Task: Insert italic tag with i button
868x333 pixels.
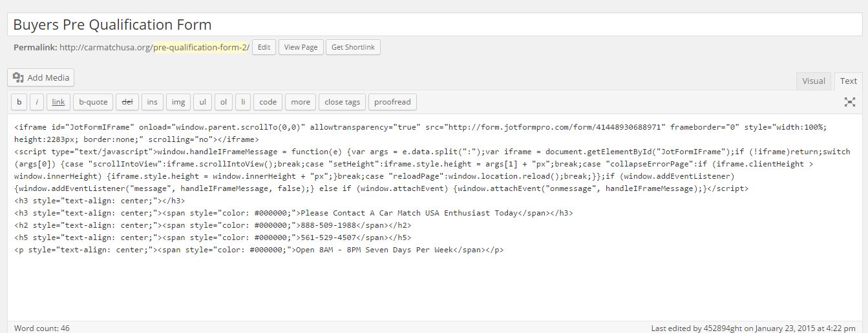Action: point(37,102)
